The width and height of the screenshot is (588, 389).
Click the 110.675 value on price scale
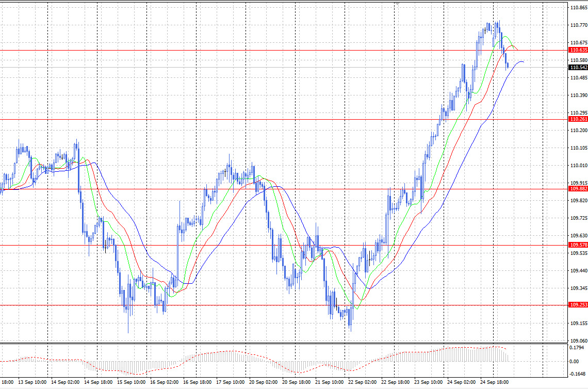(x=579, y=43)
